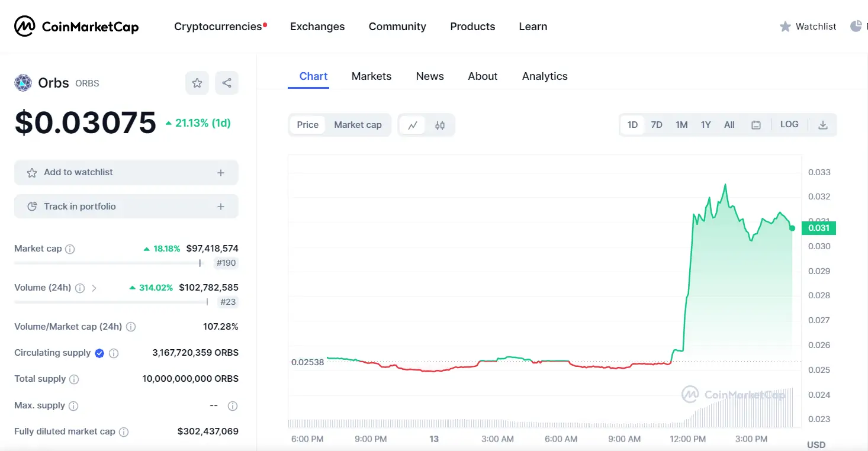Select the line chart icon
This screenshot has width=868, height=451.
point(413,125)
